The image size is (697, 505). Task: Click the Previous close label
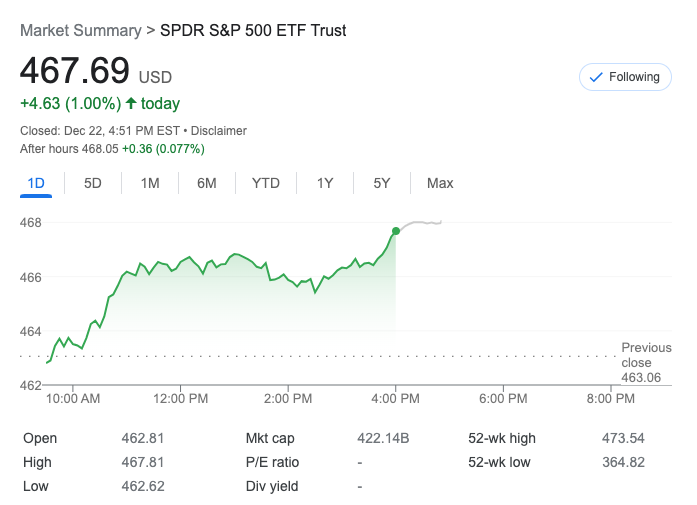(646, 355)
